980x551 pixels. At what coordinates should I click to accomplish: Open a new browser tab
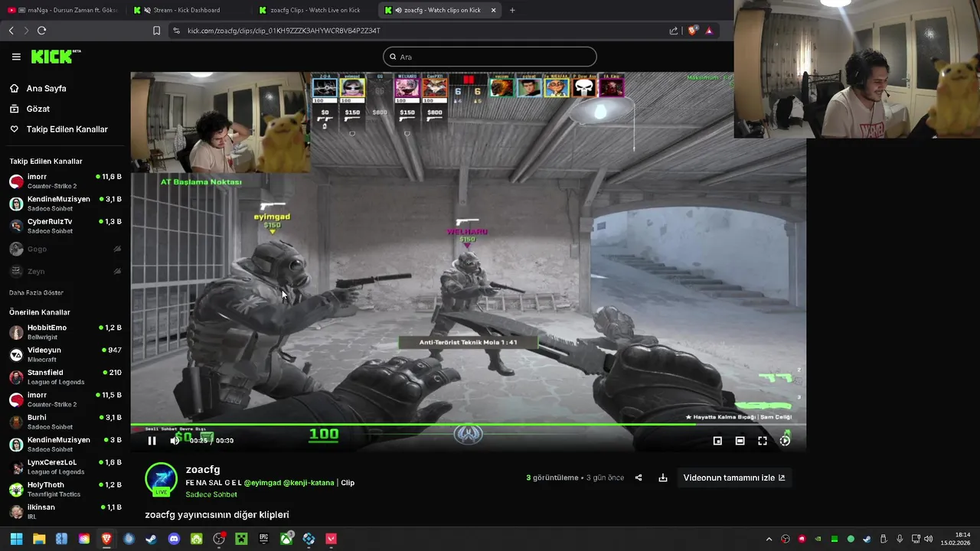(512, 10)
